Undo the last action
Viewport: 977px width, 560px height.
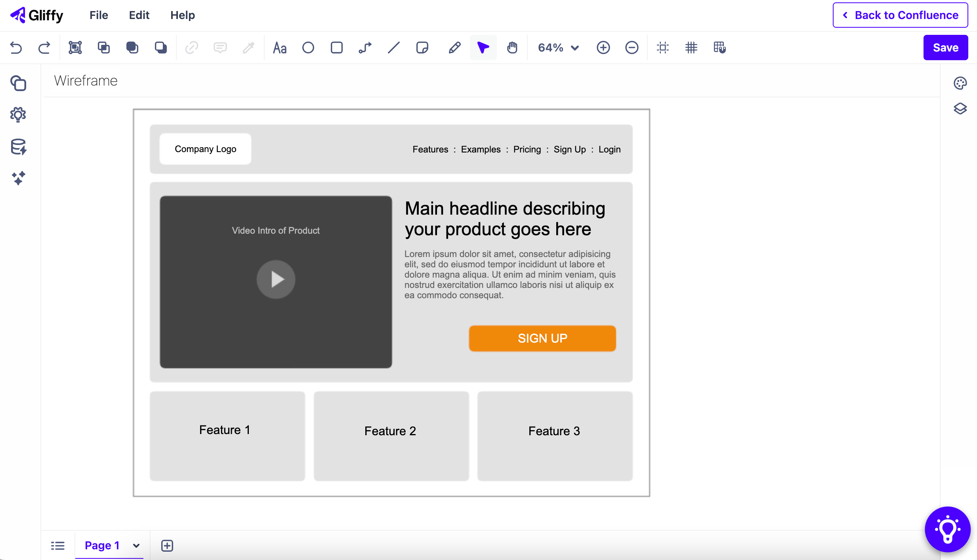click(16, 48)
